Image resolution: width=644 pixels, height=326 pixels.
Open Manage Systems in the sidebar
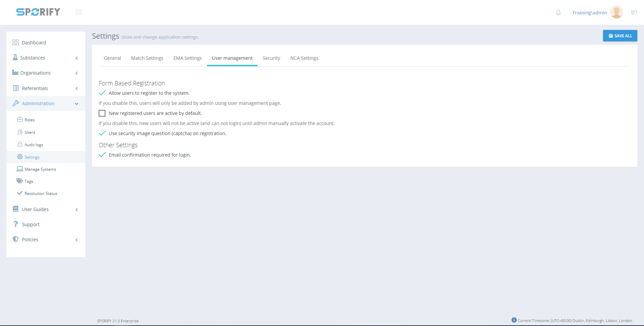(40, 169)
